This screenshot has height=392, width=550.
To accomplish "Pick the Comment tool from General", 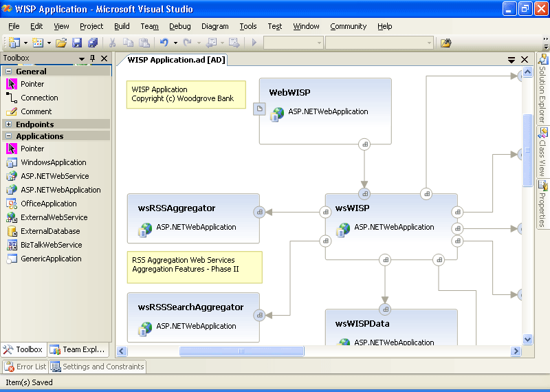I will (x=36, y=111).
